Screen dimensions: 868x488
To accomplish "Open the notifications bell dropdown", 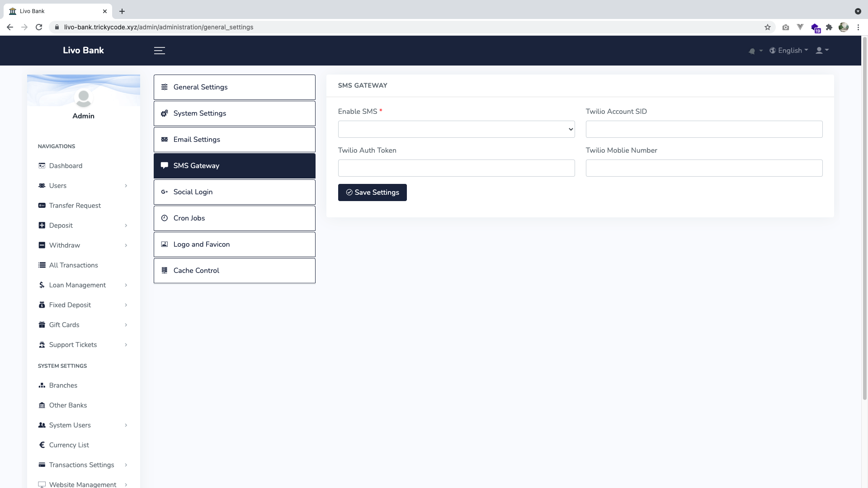I will [755, 51].
